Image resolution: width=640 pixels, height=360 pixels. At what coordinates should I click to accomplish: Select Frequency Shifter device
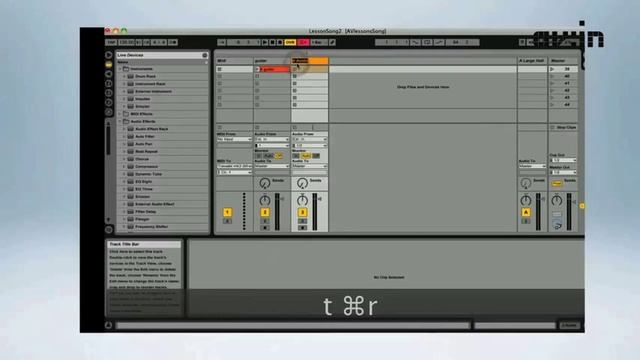[151, 227]
